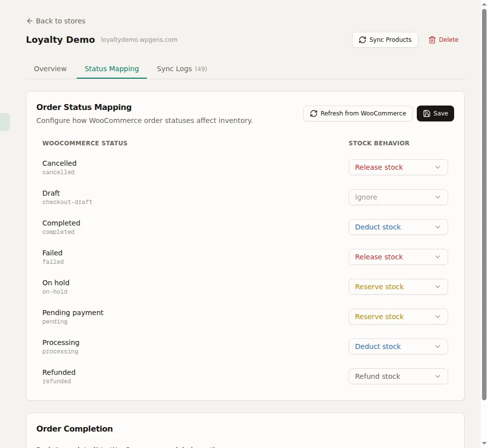Open stock behavior dropdown for Processing
This screenshot has width=488, height=448.
[398, 346]
